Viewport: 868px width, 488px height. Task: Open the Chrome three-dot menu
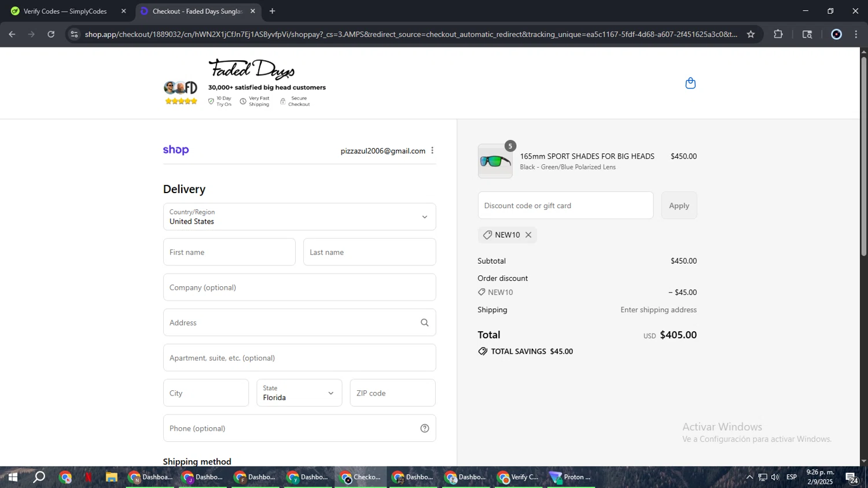tap(856, 34)
